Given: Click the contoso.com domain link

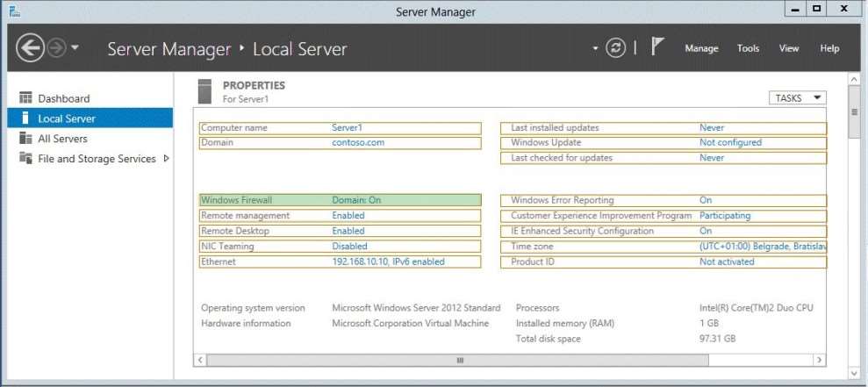Looking at the screenshot, I should (358, 142).
